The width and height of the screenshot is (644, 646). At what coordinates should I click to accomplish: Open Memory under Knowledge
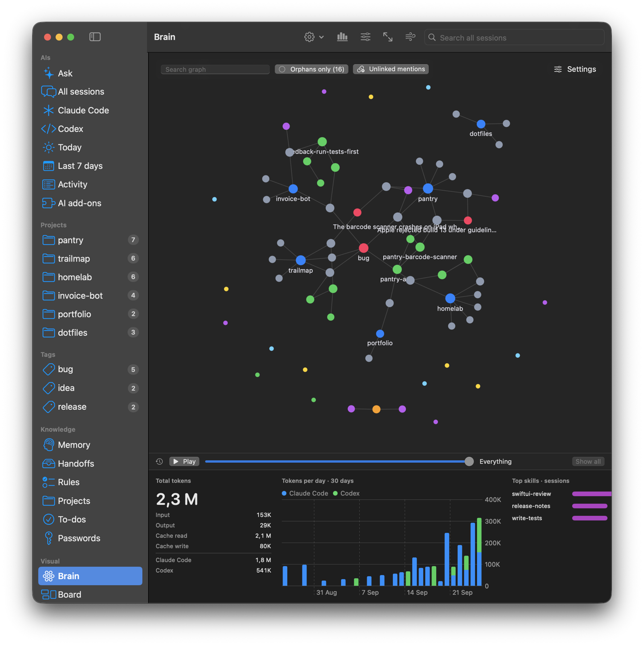click(90, 445)
